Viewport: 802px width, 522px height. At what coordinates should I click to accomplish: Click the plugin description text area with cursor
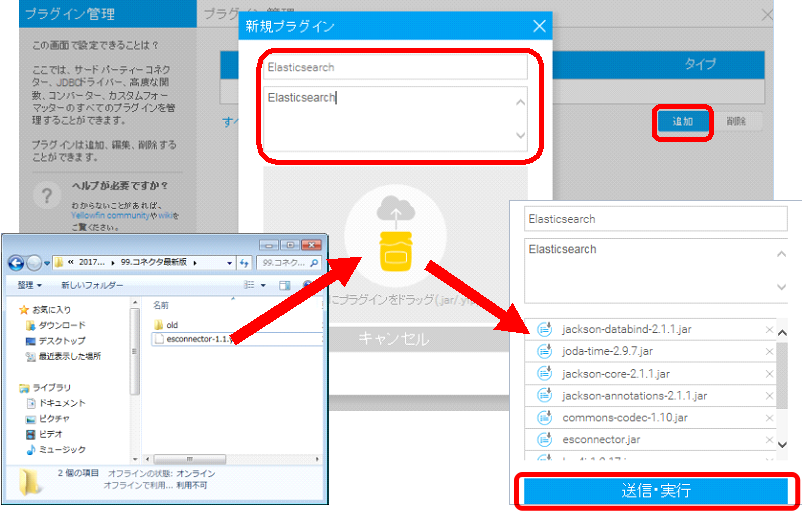point(395,119)
